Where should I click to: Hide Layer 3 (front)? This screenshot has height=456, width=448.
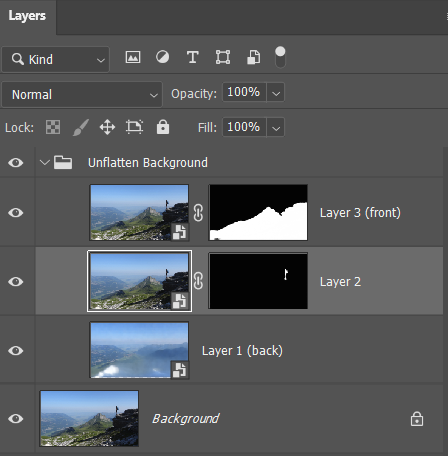click(x=16, y=213)
